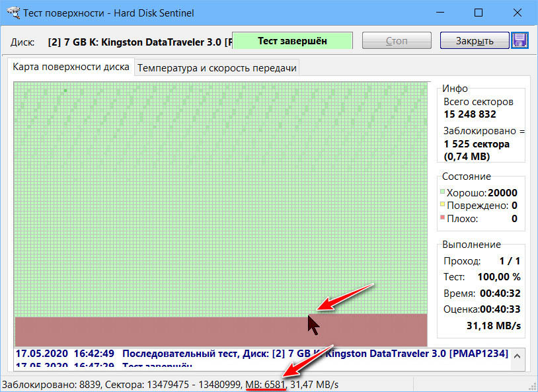Image resolution: width=538 pixels, height=392 pixels.
Task: Click the Проход value 1 / 1
Action: 510,261
